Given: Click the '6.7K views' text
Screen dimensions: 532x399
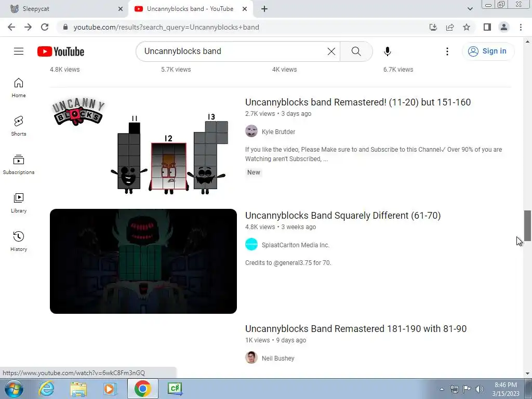Looking at the screenshot, I should (398, 70).
